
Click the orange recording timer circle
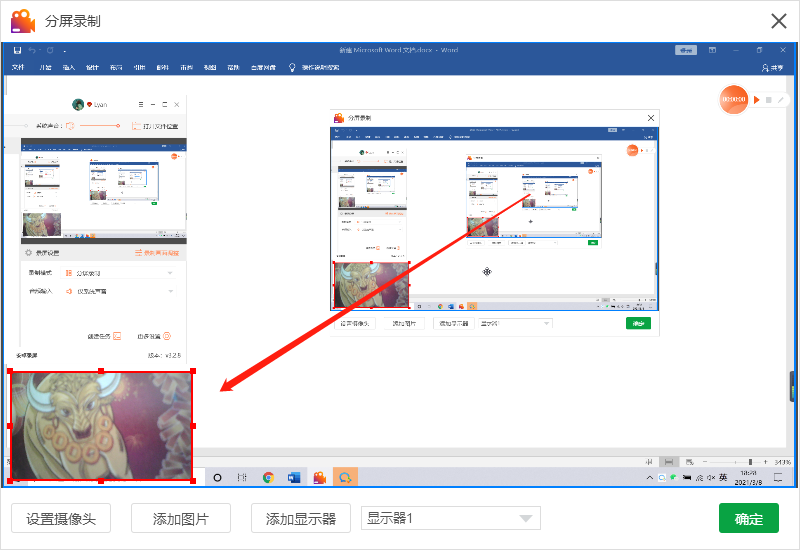pos(734,99)
